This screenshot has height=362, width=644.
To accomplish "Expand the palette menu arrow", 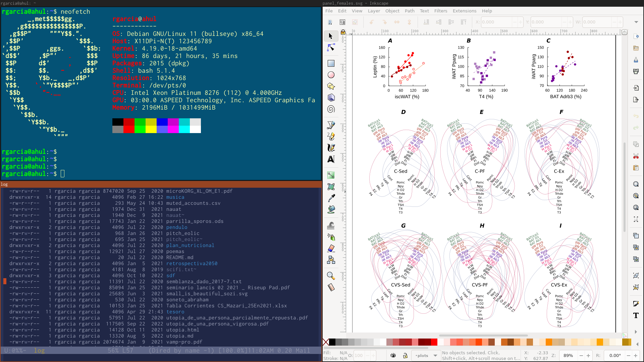I will (637, 344).
